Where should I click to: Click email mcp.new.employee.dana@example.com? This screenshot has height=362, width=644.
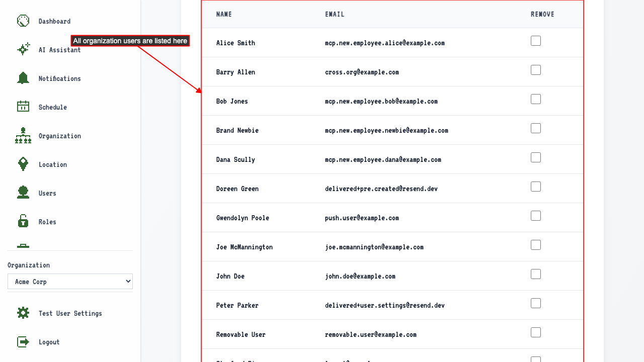tap(383, 159)
